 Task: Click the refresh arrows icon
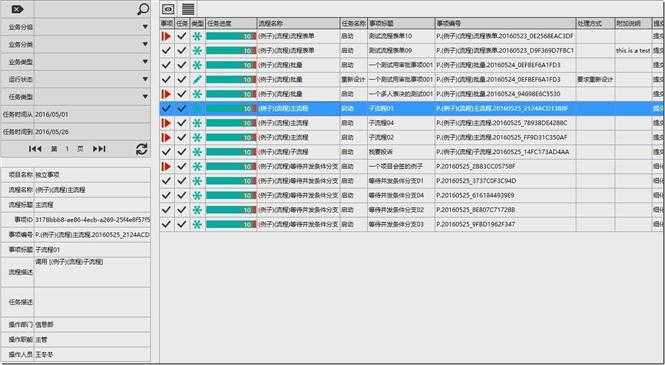point(142,149)
